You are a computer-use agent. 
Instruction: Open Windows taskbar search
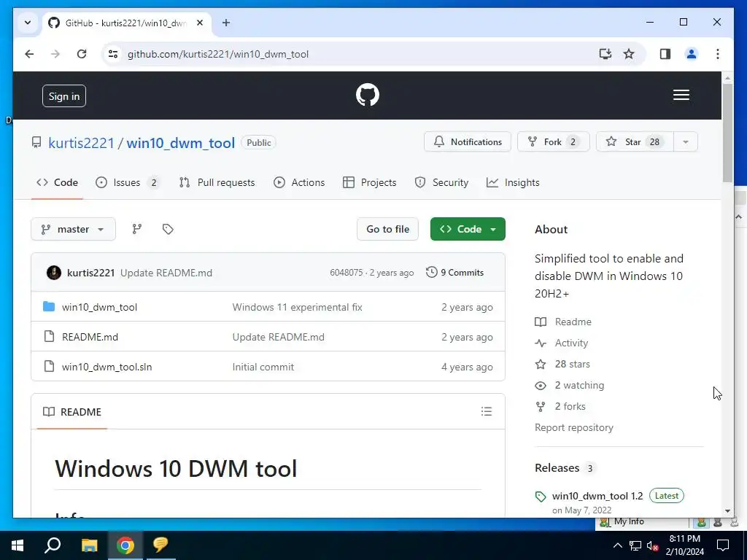[x=53, y=545]
